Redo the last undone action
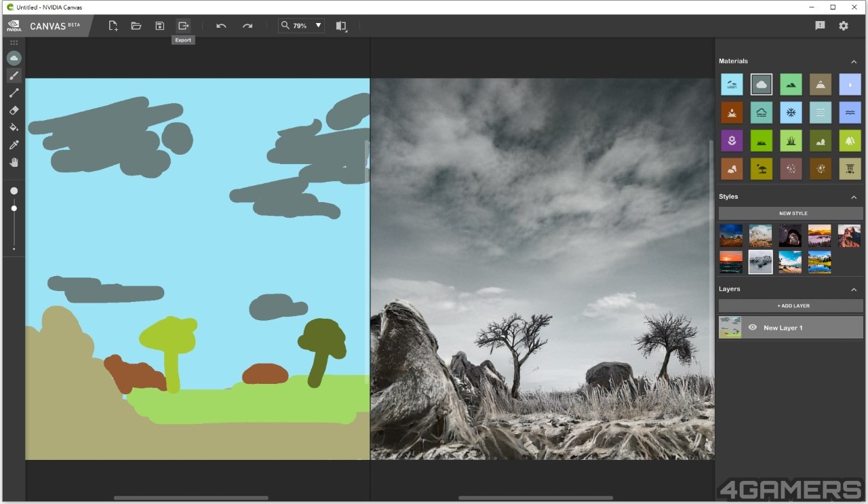Viewport: 868px width, 504px height. pos(248,26)
